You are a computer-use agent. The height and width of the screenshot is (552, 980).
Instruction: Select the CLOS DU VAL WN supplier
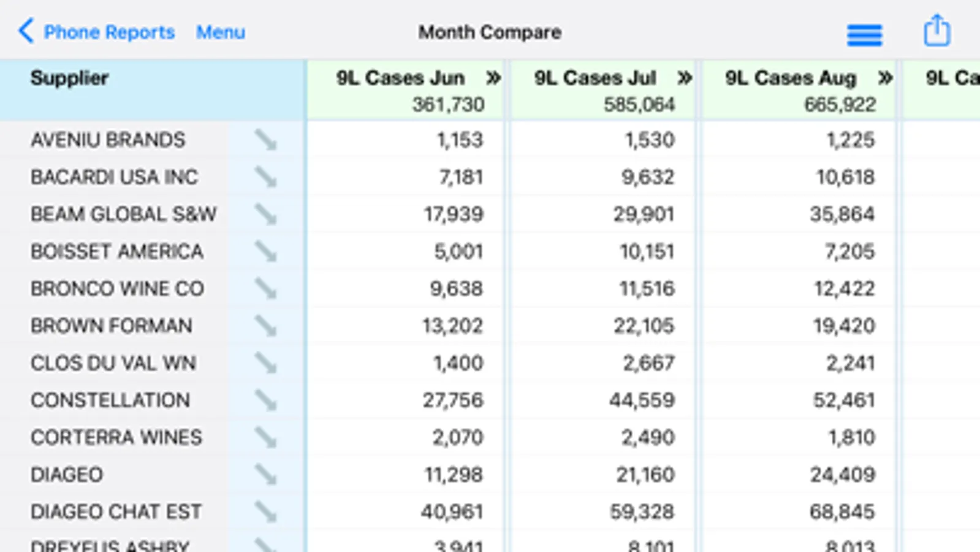tap(113, 363)
